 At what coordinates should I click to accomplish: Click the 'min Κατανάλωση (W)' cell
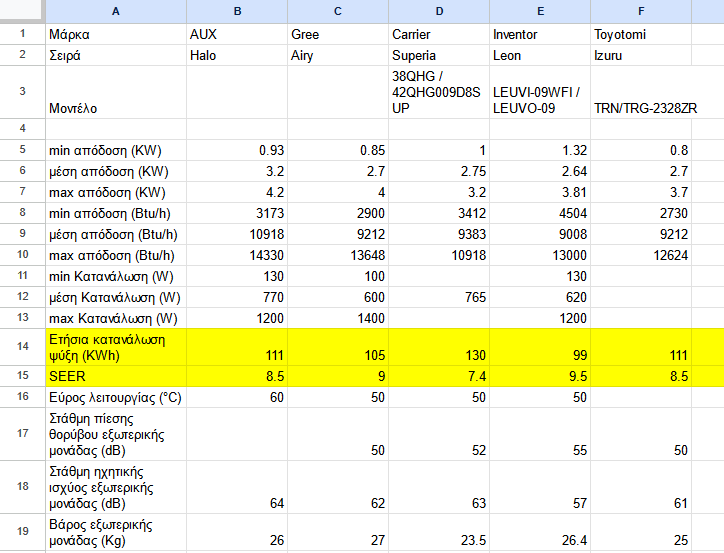tap(116, 276)
